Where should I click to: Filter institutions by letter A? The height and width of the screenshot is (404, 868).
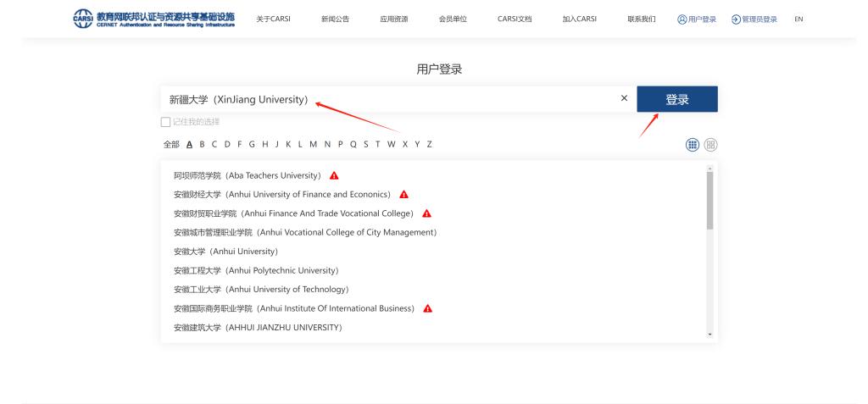click(x=189, y=145)
